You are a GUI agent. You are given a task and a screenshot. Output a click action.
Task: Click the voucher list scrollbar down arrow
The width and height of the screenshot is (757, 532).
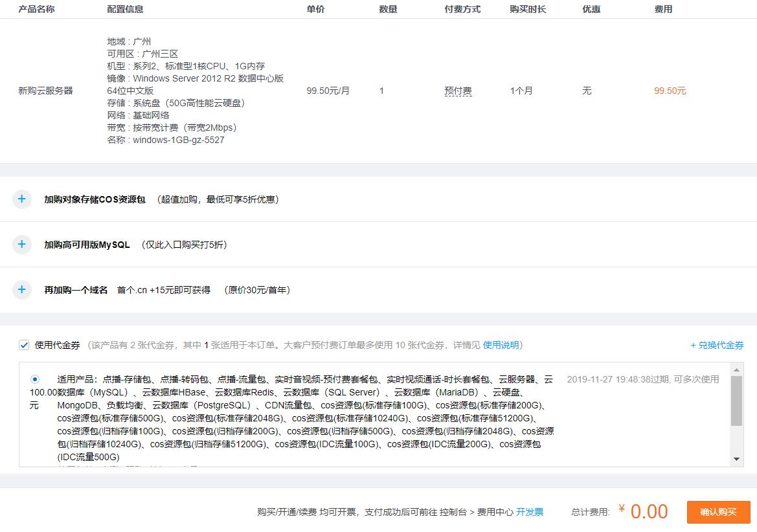coord(737,458)
